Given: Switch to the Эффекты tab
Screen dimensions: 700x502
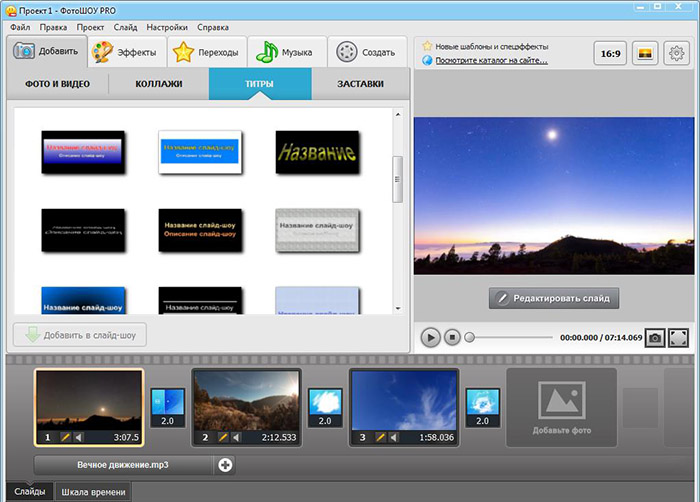Looking at the screenshot, I should 127,52.
